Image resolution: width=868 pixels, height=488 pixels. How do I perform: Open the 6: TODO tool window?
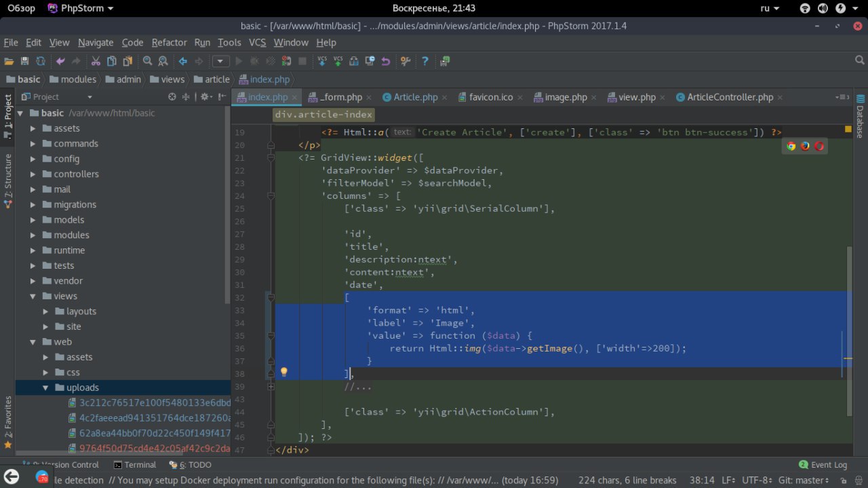click(191, 465)
